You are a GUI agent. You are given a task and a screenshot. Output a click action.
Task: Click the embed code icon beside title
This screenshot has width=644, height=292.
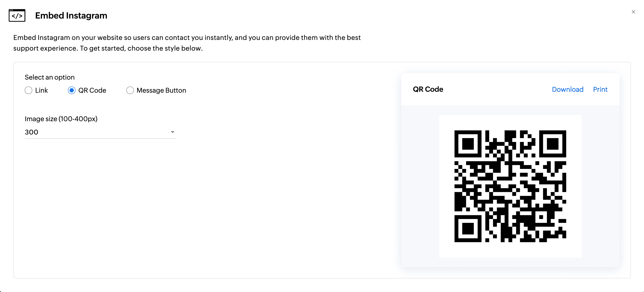tap(17, 15)
